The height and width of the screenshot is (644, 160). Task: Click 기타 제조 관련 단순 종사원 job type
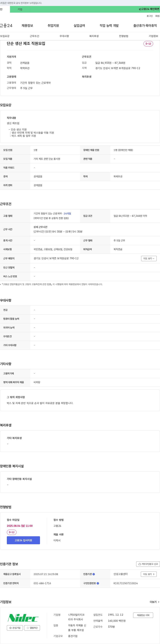[47, 159]
